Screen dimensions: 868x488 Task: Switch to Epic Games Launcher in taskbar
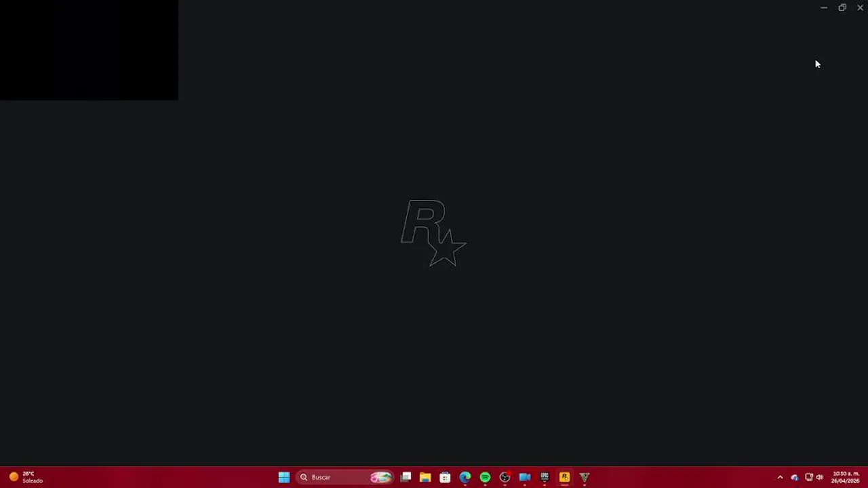click(x=545, y=477)
